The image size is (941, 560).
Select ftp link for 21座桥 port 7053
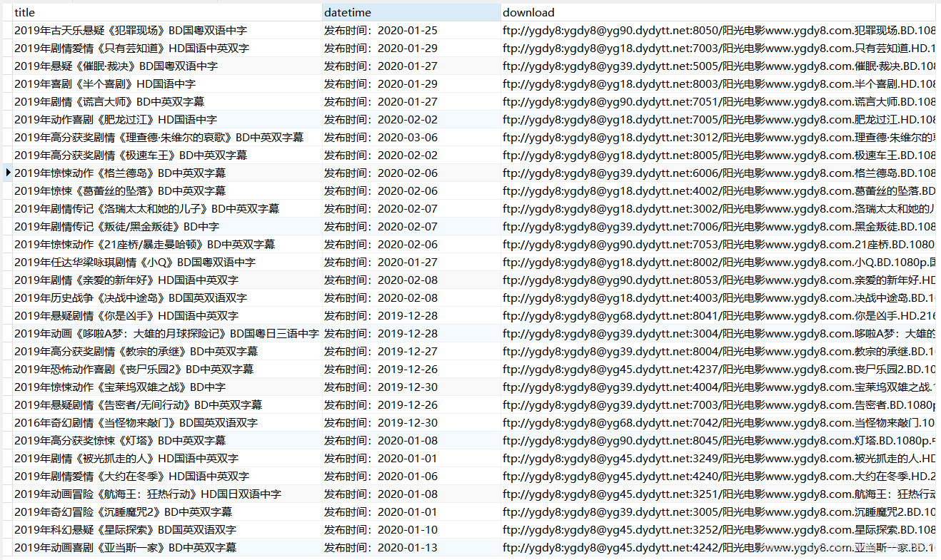click(x=718, y=244)
